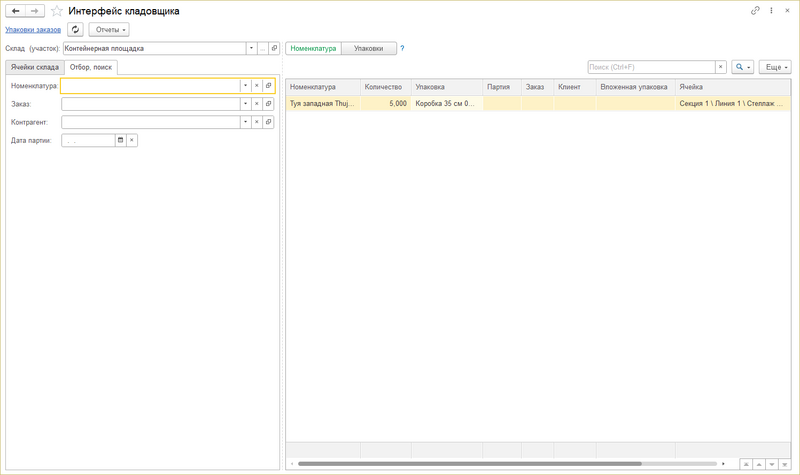The image size is (800, 475).
Task: Select the Коробка 35 см packaging cell
Action: point(447,103)
